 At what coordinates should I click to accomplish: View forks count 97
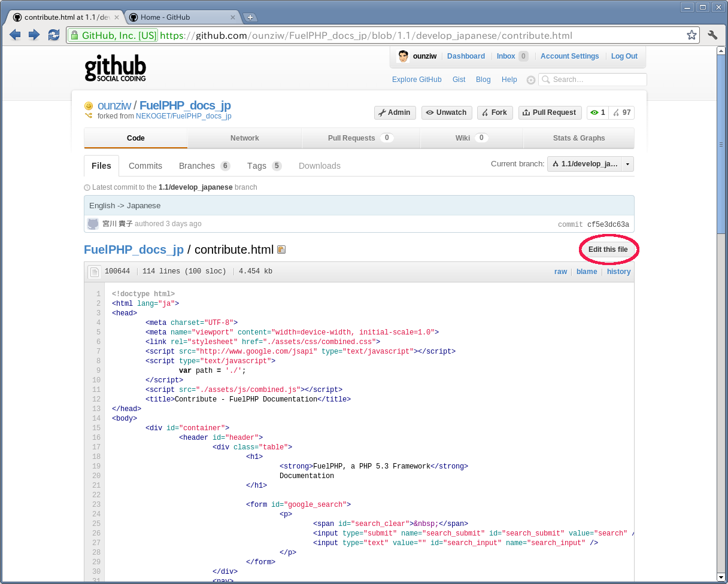click(622, 112)
